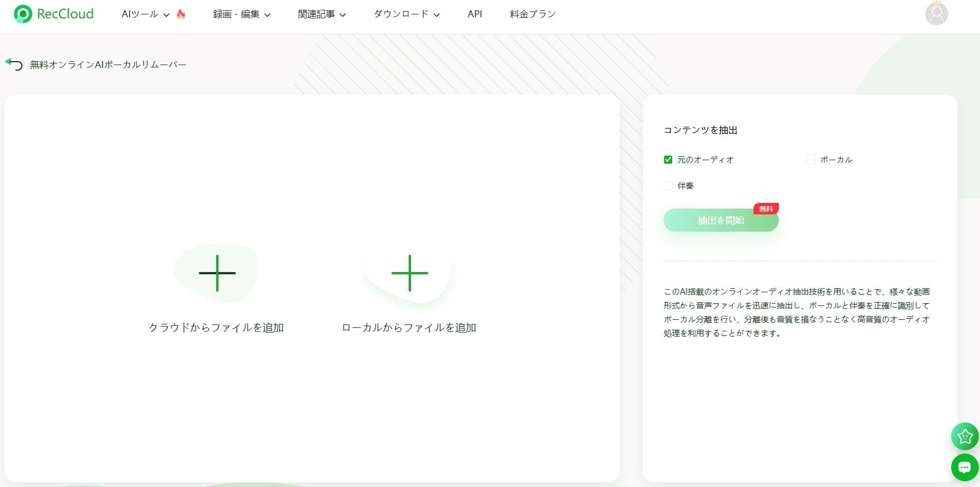Open the user profile avatar

936,13
